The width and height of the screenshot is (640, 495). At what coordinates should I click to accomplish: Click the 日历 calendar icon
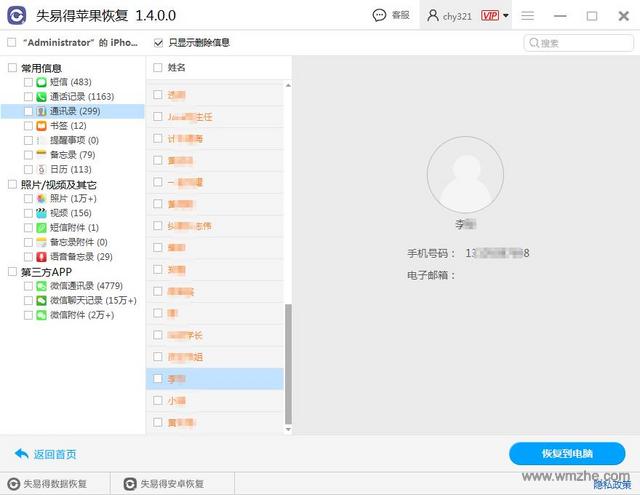click(42, 169)
